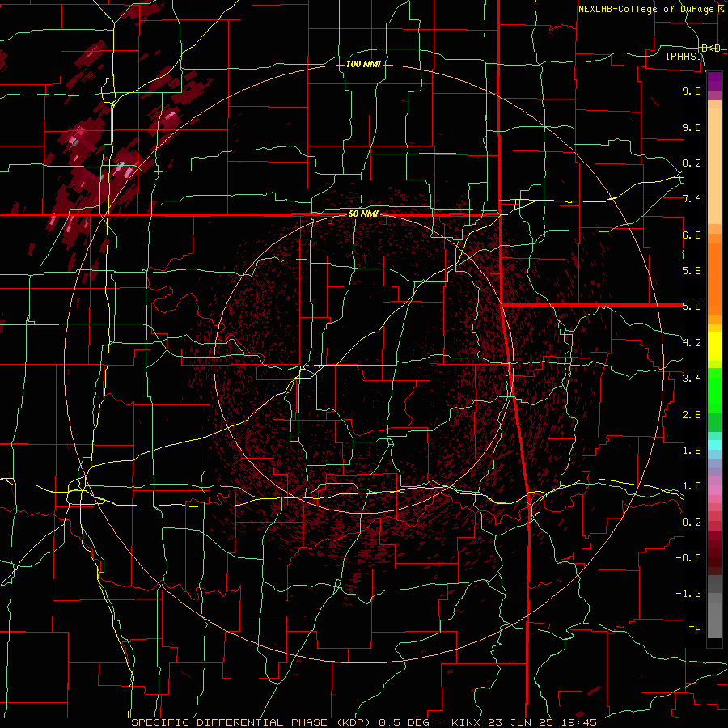The width and height of the screenshot is (728, 728).
Task: Click the 2.6 value on the scale
Action: [x=692, y=415]
